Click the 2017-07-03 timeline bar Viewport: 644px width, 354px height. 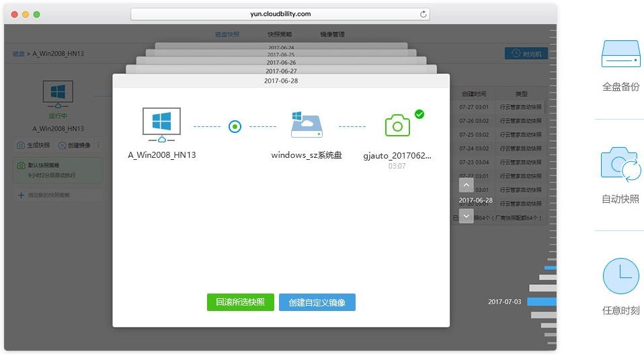coord(542,302)
